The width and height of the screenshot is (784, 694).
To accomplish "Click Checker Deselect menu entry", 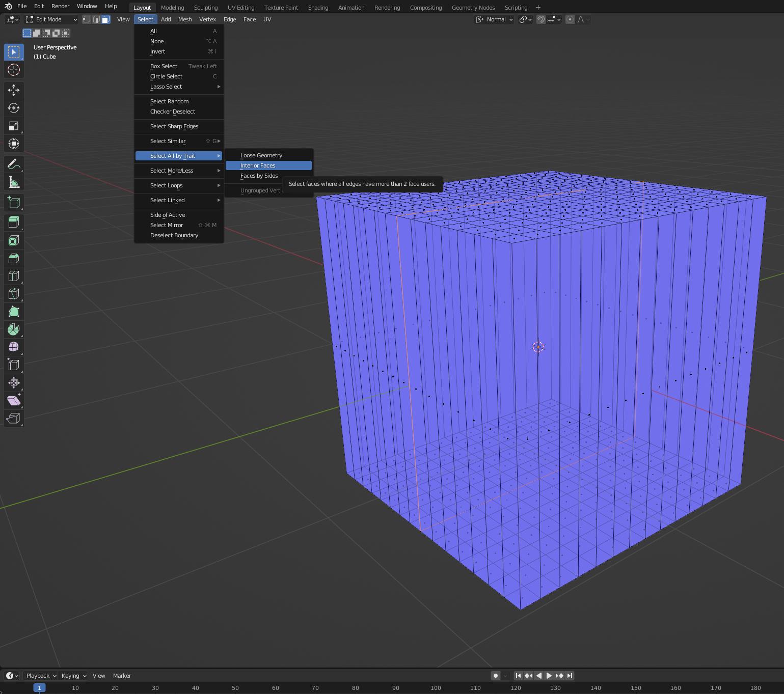I will pyautogui.click(x=179, y=112).
